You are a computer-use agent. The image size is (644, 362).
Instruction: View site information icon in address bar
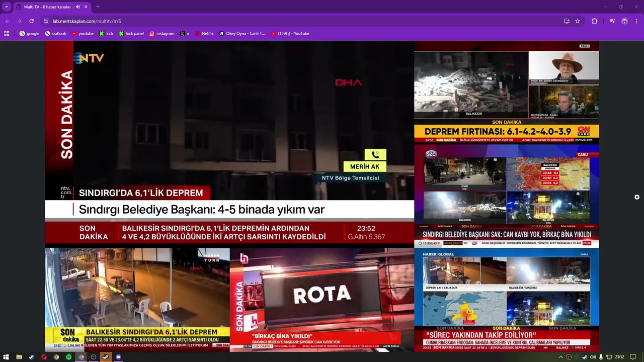46,21
